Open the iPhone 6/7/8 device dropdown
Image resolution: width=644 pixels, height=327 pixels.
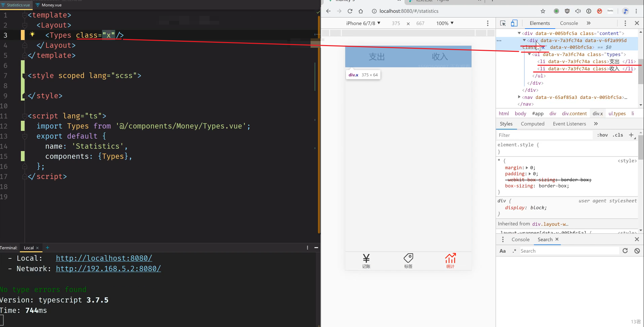pyautogui.click(x=363, y=23)
